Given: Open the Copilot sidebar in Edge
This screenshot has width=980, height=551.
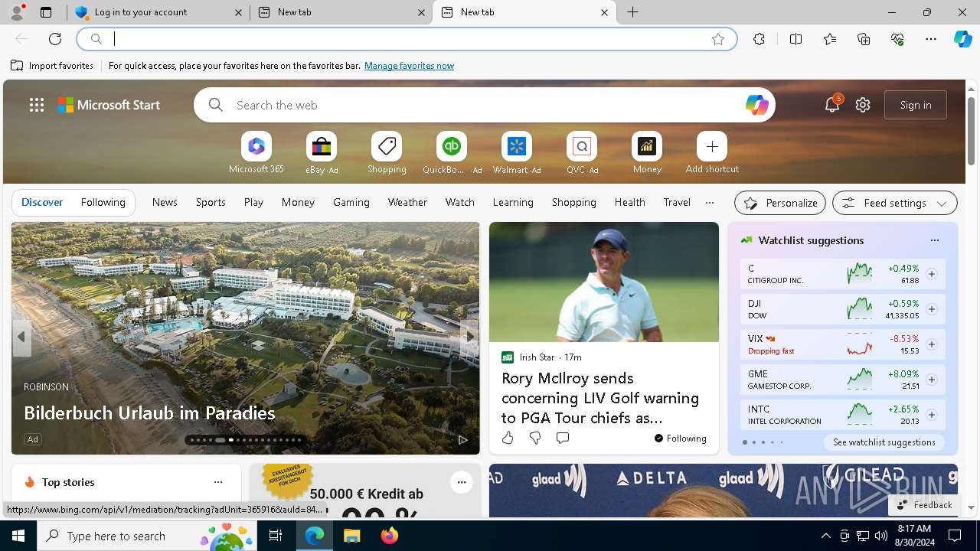Looking at the screenshot, I should 962,39.
